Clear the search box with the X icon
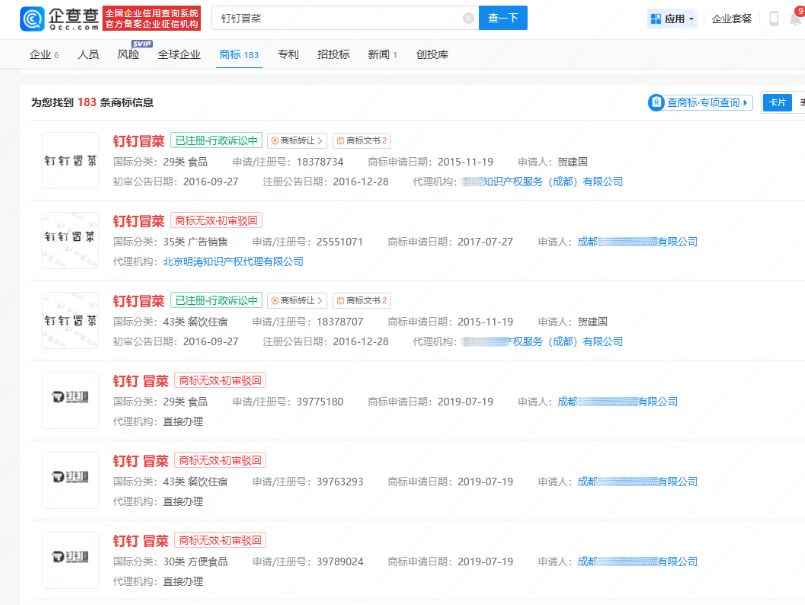805x605 pixels. click(x=468, y=18)
